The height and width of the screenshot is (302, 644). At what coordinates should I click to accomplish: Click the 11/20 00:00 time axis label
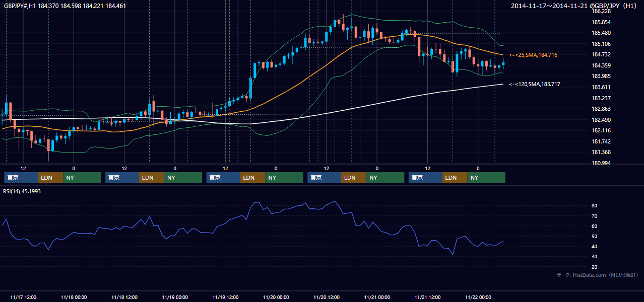tap(276, 297)
